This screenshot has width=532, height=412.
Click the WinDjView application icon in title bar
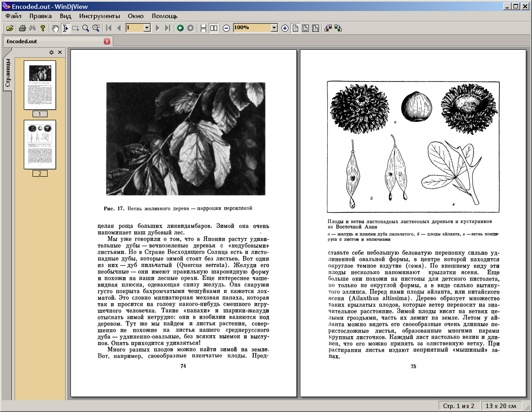6,6
